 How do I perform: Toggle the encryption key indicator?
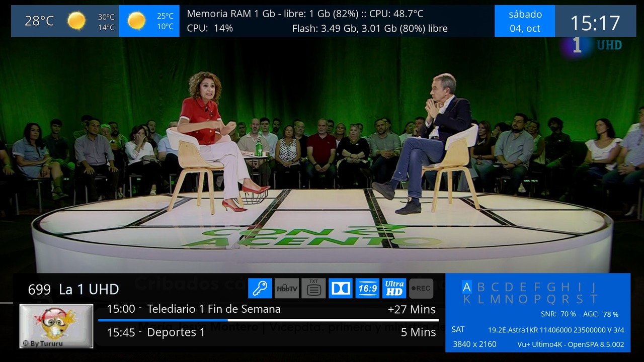[x=260, y=288]
